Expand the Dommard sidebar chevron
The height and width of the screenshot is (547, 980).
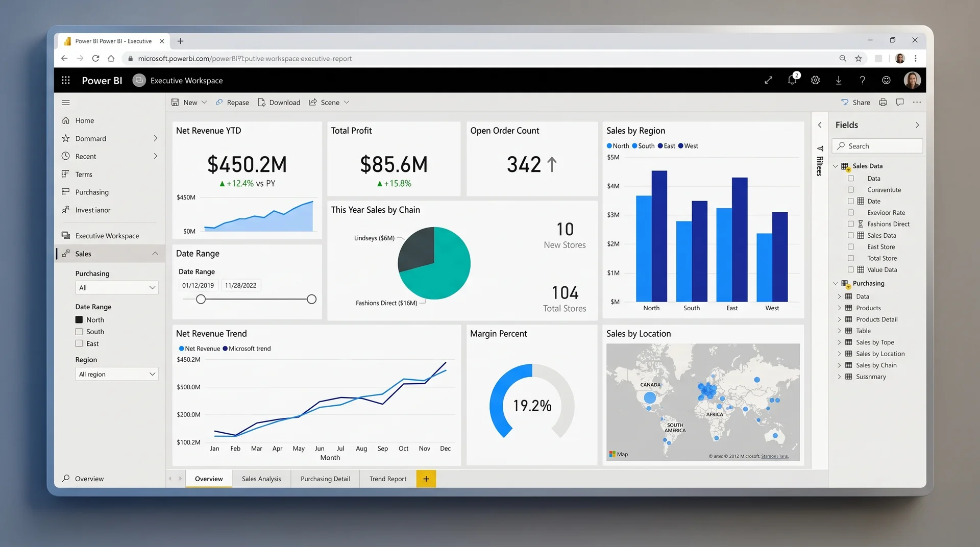tap(156, 138)
